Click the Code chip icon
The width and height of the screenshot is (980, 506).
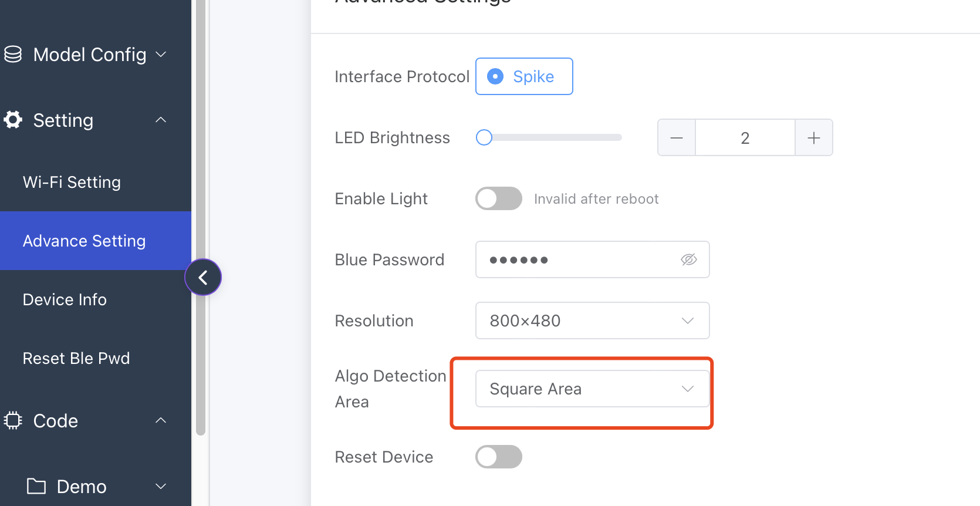click(x=13, y=420)
